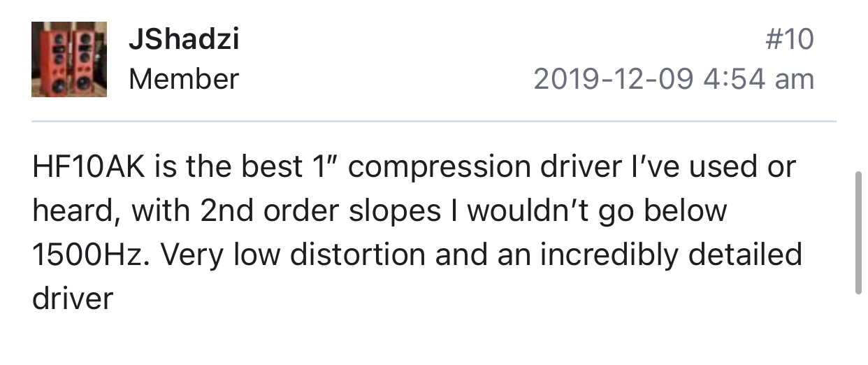Click the vertical scrollbar thumb
This screenshot has width=868, height=365.
(859, 234)
